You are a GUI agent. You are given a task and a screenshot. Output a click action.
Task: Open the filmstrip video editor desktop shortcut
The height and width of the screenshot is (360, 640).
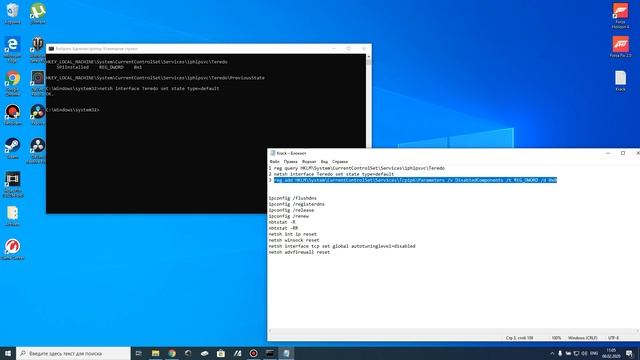click(12, 184)
